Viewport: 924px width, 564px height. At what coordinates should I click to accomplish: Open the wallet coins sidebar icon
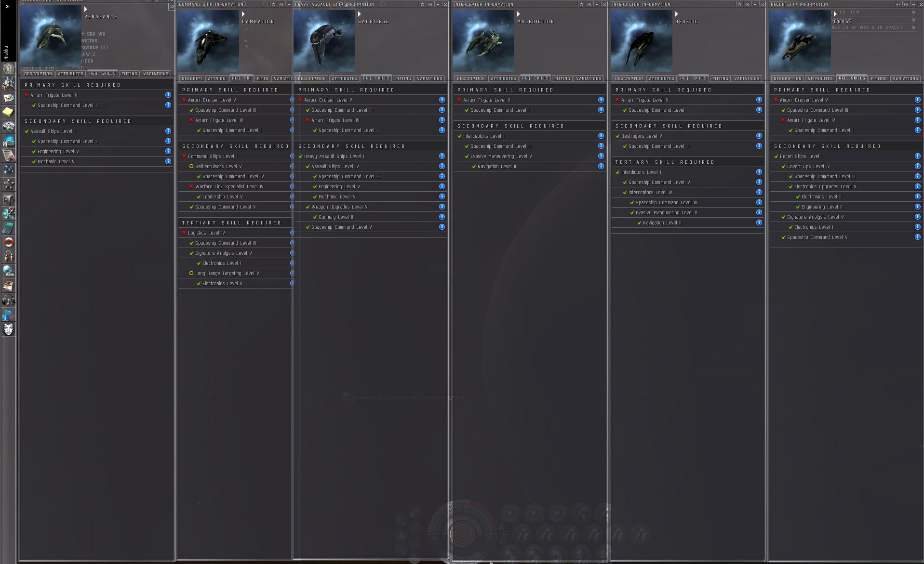pos(9,213)
